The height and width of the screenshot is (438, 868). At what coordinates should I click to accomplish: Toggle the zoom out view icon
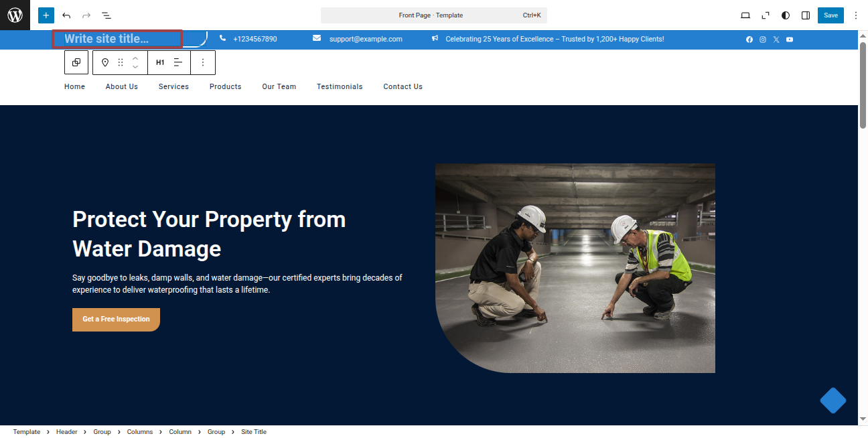pyautogui.click(x=766, y=15)
